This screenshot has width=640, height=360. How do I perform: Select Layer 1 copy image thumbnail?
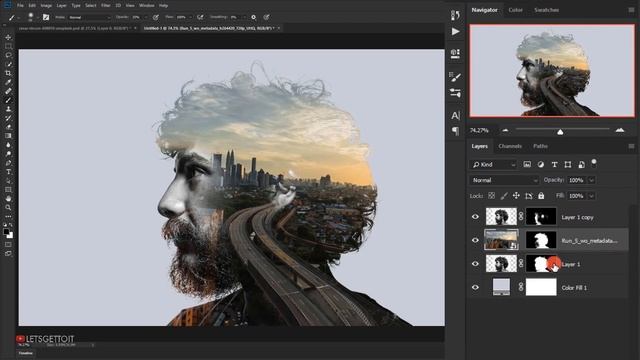point(501,216)
